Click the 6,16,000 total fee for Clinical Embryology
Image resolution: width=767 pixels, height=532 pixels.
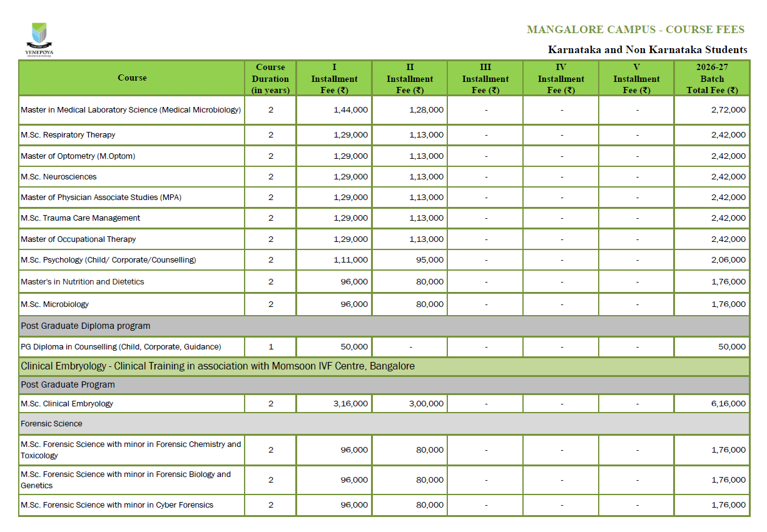tap(728, 404)
